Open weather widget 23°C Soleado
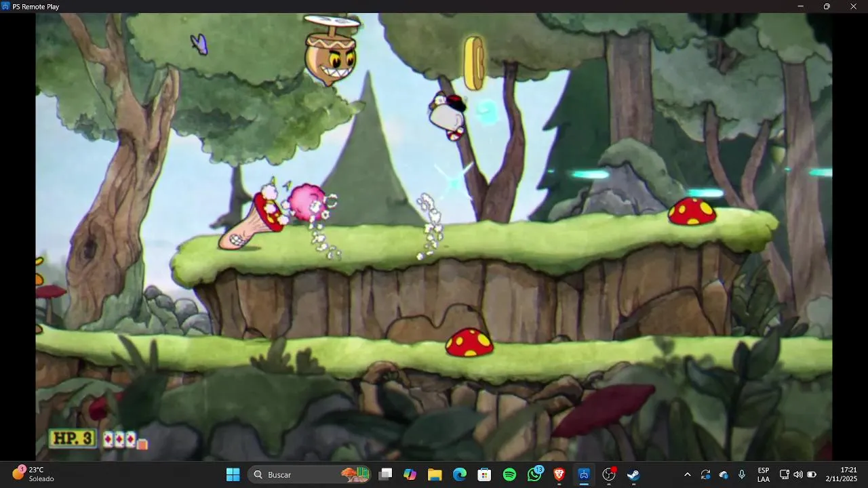The width and height of the screenshot is (868, 488). 33,474
